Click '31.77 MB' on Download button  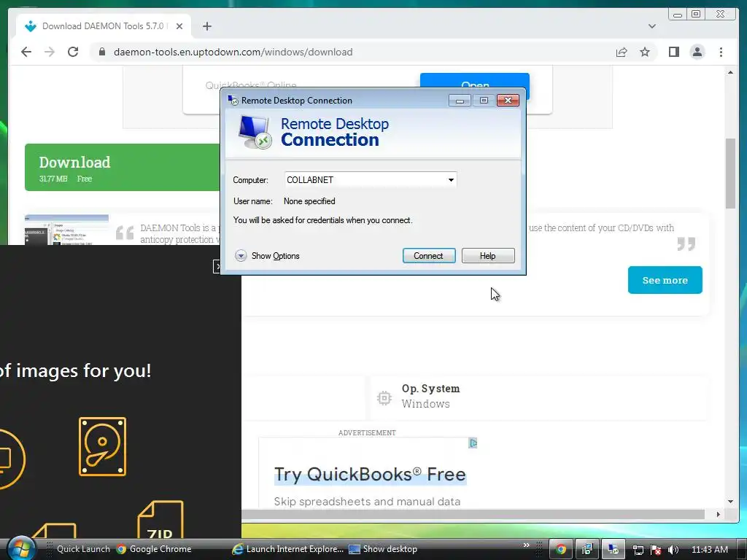(x=53, y=179)
